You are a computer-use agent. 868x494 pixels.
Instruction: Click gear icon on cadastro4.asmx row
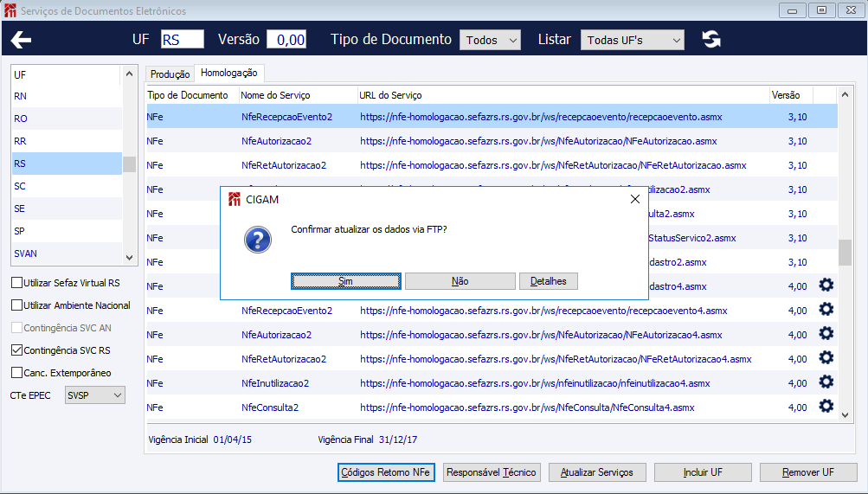pyautogui.click(x=826, y=285)
